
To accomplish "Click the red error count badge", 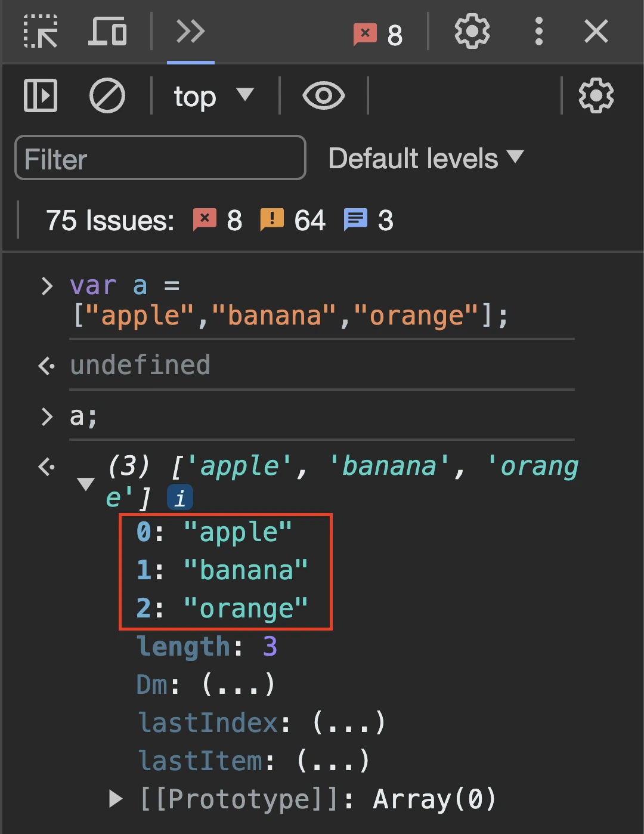I will point(378,34).
